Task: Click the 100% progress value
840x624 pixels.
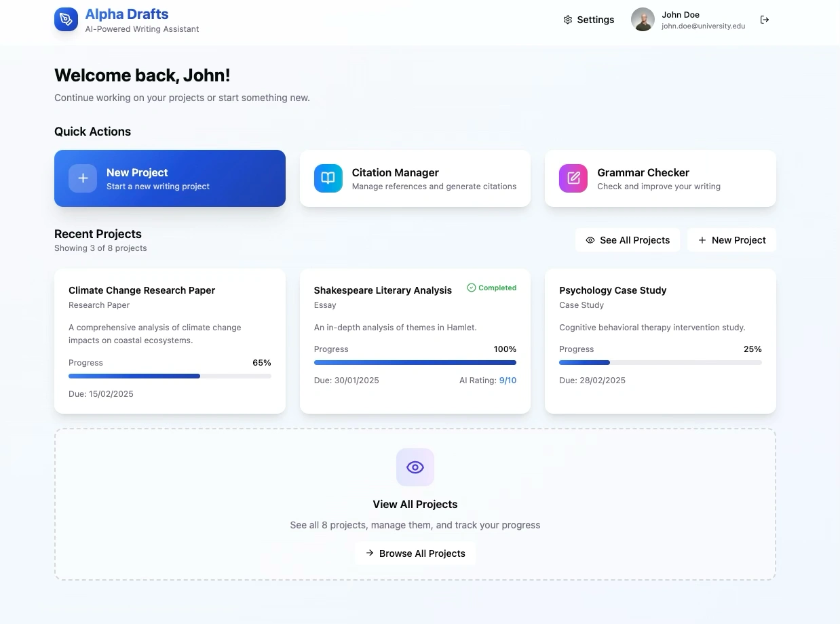Action: tap(505, 349)
